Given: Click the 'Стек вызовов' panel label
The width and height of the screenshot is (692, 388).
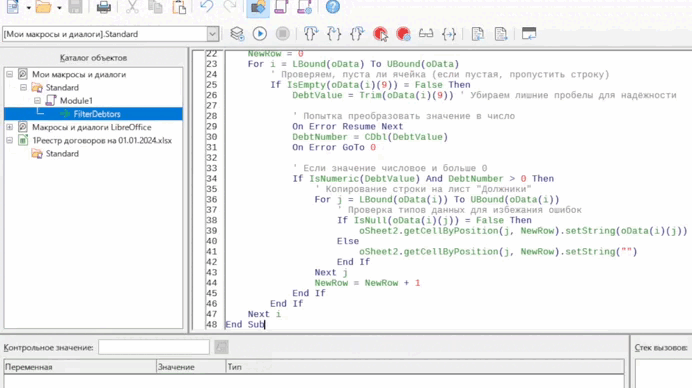Looking at the screenshot, I should [661, 348].
